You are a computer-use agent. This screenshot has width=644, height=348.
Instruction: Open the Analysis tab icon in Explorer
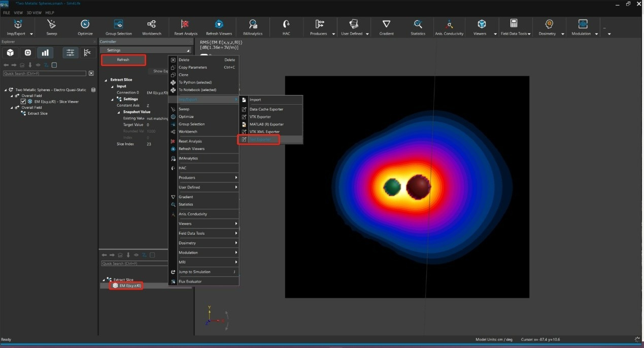click(45, 53)
